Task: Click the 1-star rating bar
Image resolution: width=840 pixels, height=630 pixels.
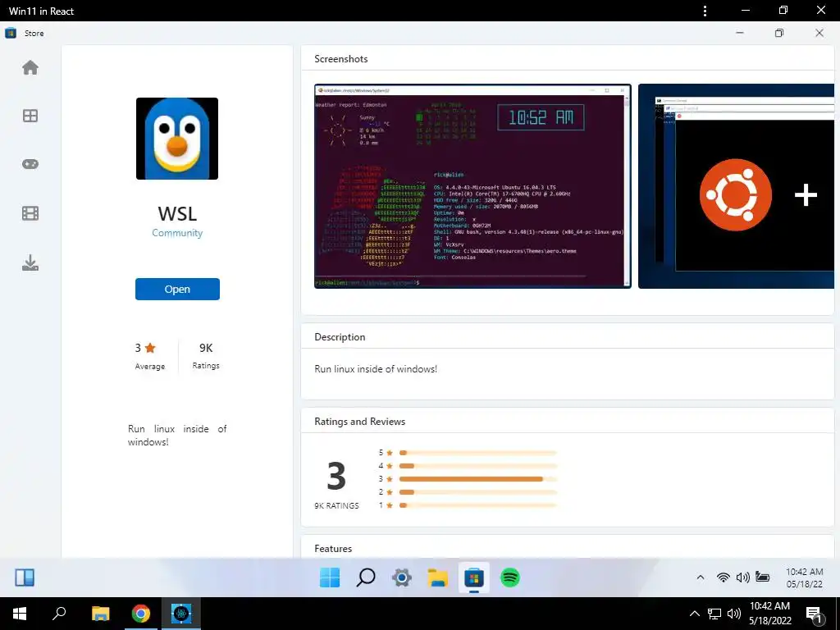Action: point(478,505)
